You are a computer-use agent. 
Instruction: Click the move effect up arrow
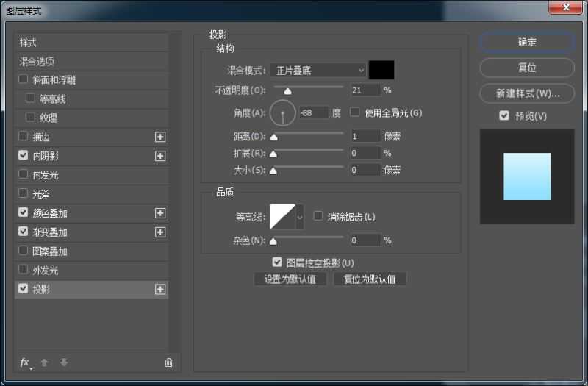pos(44,362)
